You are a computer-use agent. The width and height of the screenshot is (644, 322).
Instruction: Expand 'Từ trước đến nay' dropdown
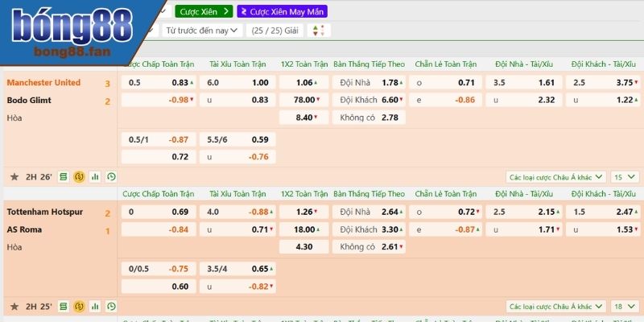point(202,31)
